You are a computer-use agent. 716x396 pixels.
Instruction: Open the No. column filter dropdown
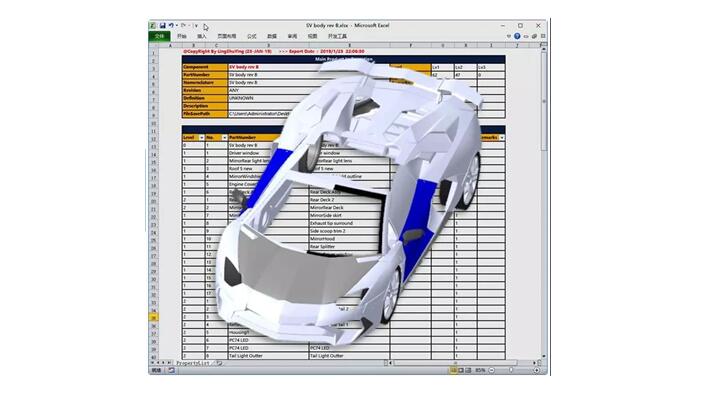pyautogui.click(x=224, y=137)
